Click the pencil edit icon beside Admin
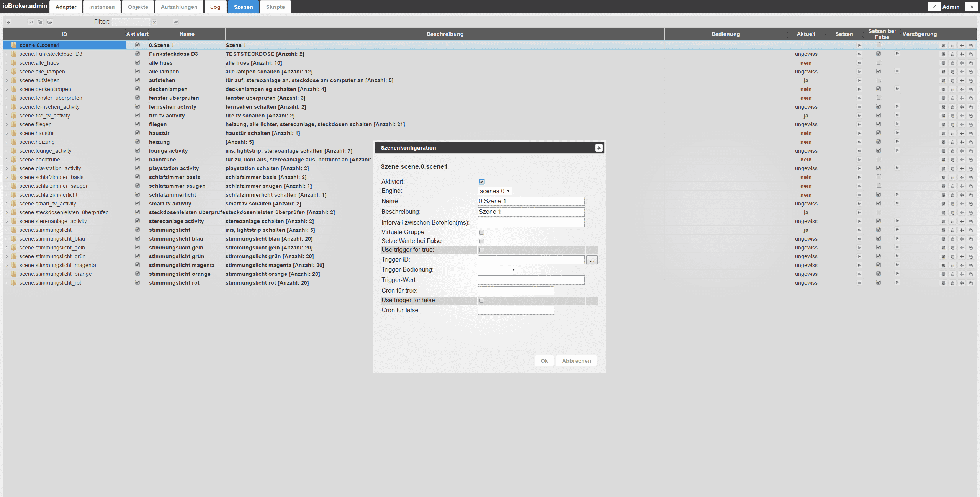This screenshot has width=980, height=497. (x=934, y=7)
